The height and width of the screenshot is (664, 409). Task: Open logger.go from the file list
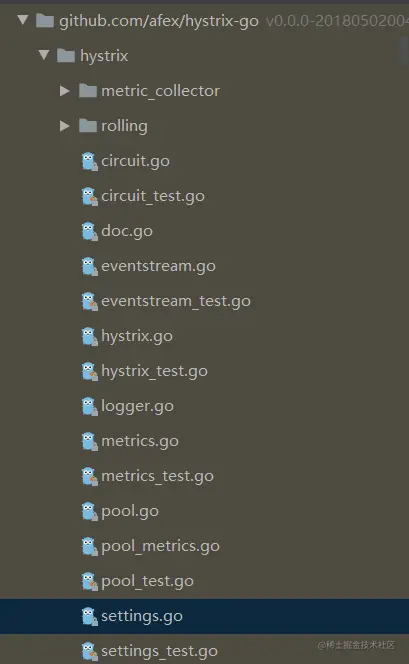point(137,406)
